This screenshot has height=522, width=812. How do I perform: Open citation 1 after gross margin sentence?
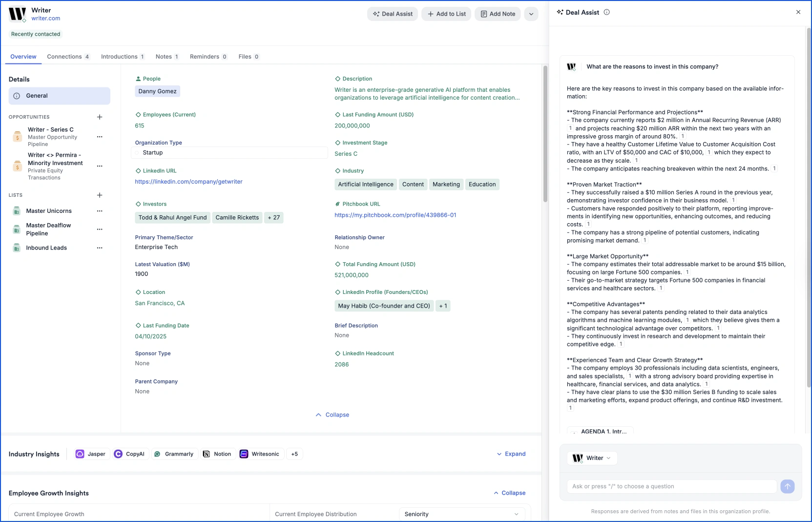pos(682,136)
